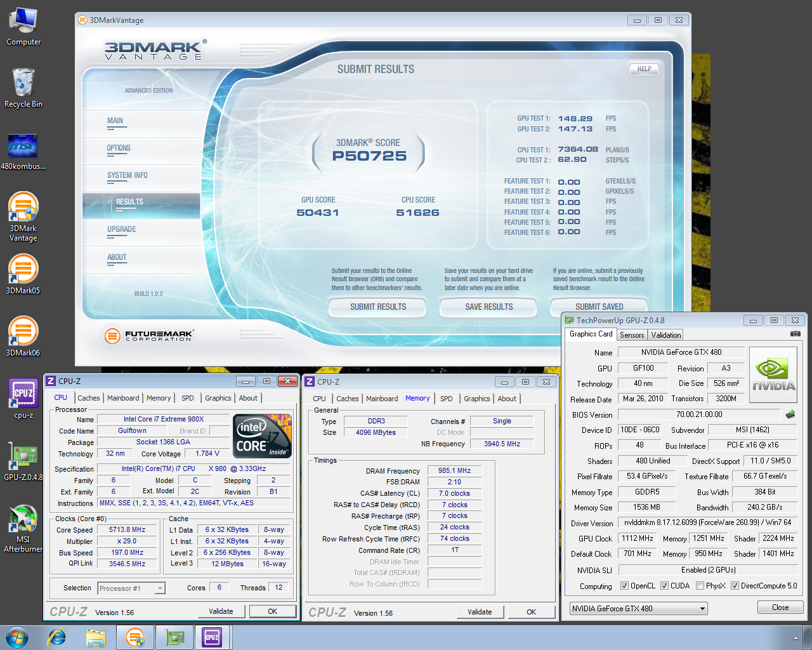This screenshot has width=812, height=650.
Task: Click the Futuremark Corporation logo
Action: tap(150, 335)
